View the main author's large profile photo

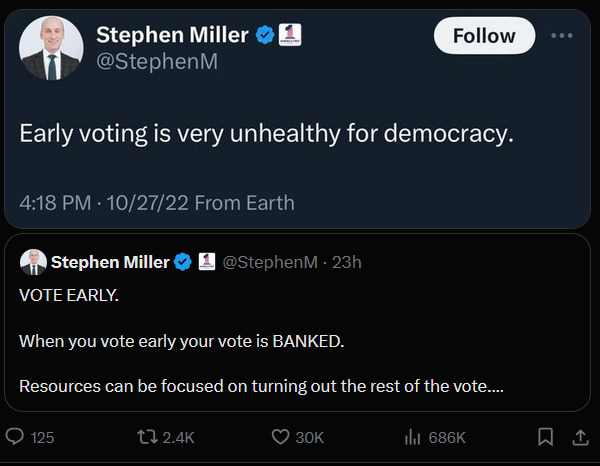pos(52,49)
